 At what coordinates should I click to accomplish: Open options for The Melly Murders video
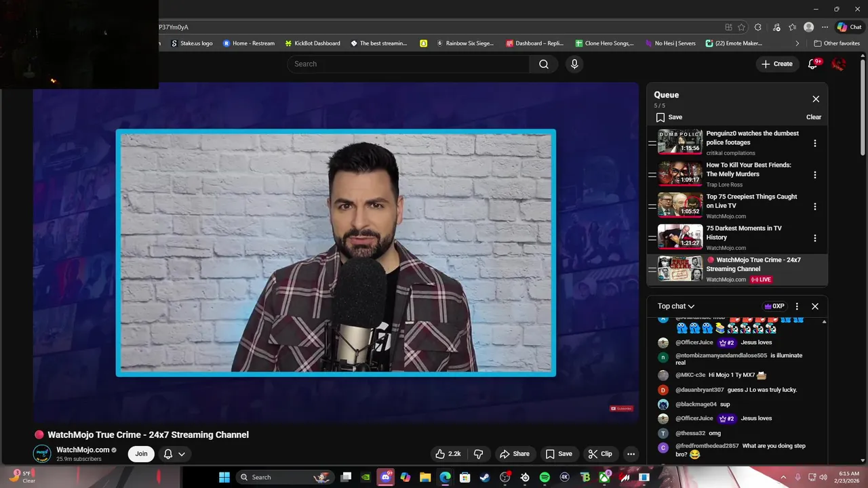coord(814,175)
